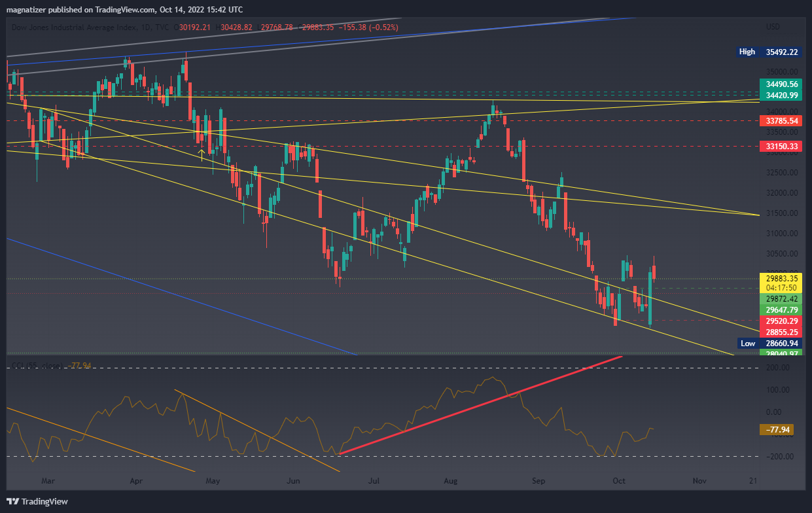
Task: Select the red 33150.33 price label
Action: 782,147
